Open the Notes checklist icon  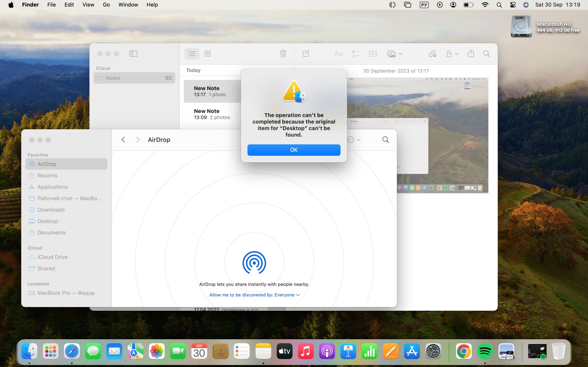[x=355, y=54]
